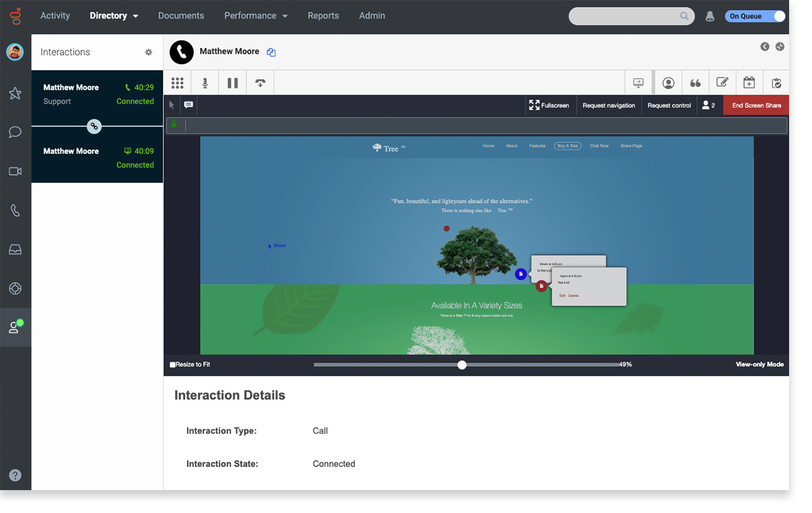
Task: Click the schedule callback calendar icon
Action: 749,82
